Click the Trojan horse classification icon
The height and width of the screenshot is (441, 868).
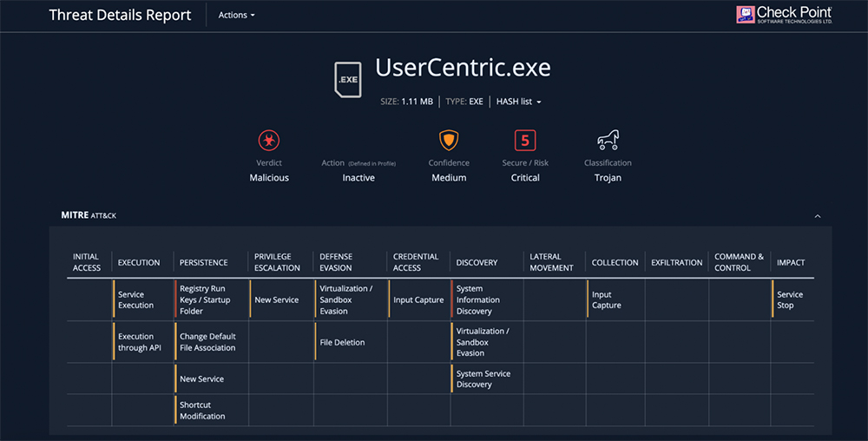coord(608,140)
